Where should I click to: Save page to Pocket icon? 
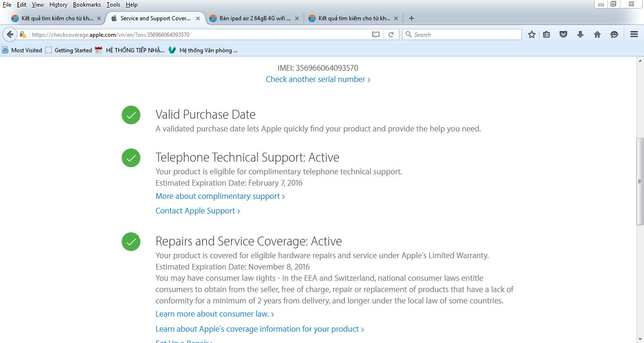pyautogui.click(x=563, y=34)
